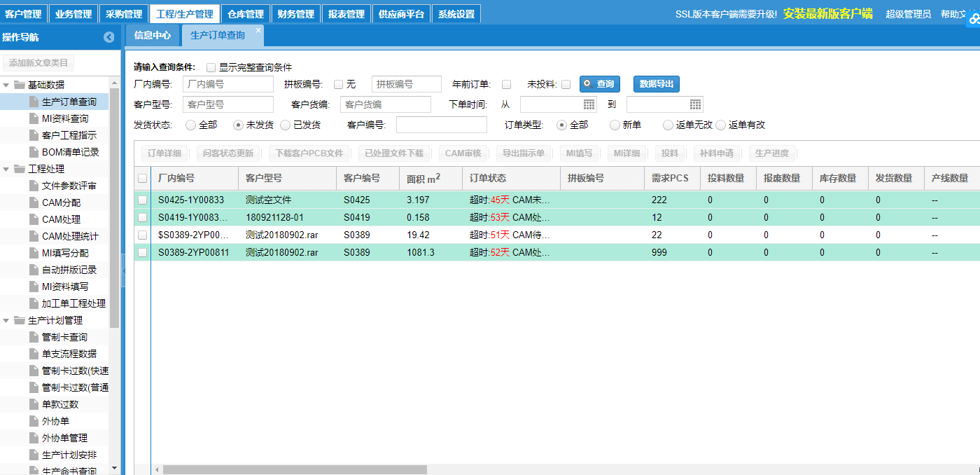Open the 报表管理 menu
This screenshot has width=980, height=475.
point(346,13)
